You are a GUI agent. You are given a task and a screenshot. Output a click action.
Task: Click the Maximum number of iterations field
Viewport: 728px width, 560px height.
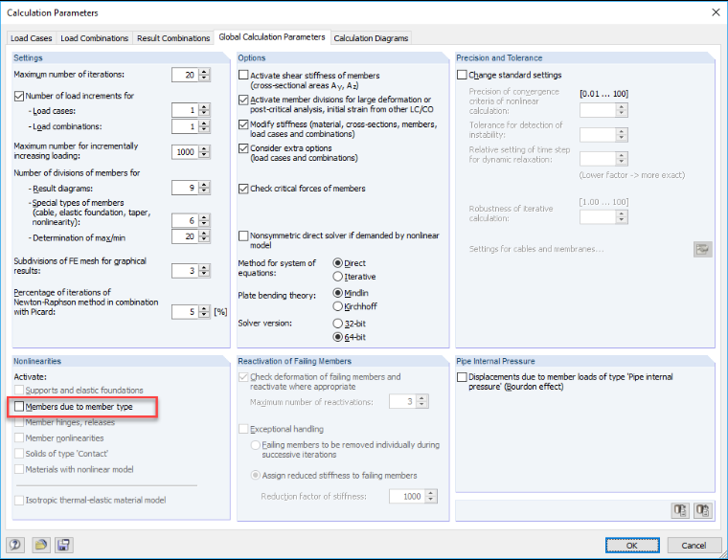[x=185, y=75]
